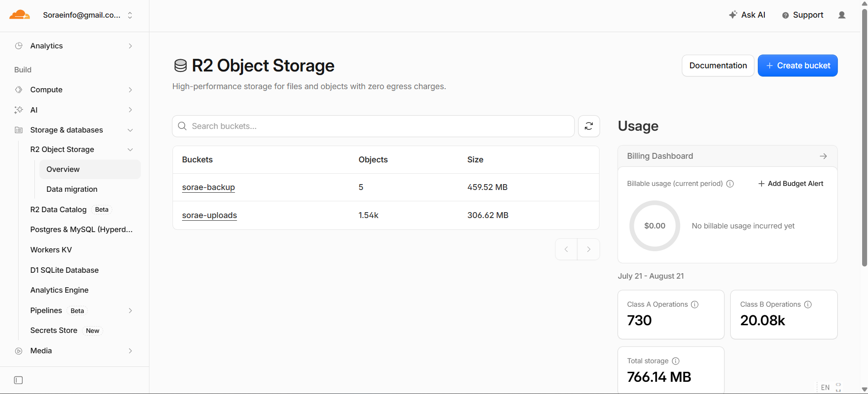Go to previous page of buckets
The image size is (868, 394).
tap(566, 249)
